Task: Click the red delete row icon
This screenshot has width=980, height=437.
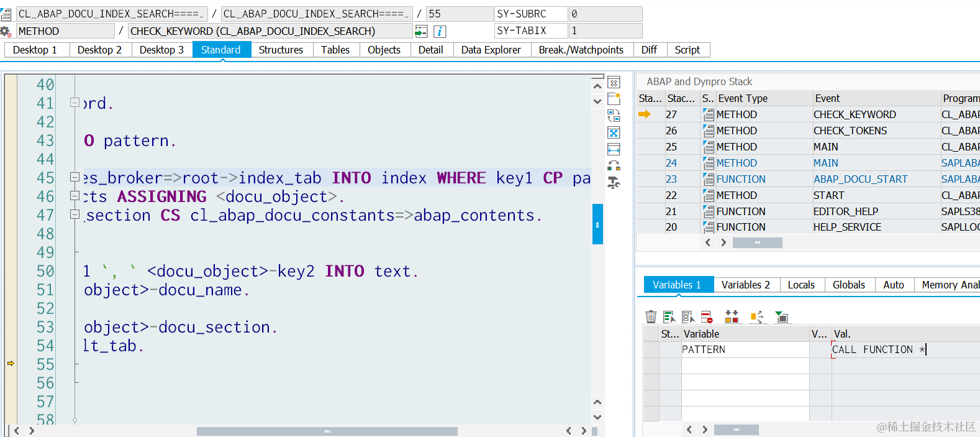Action: 707,317
